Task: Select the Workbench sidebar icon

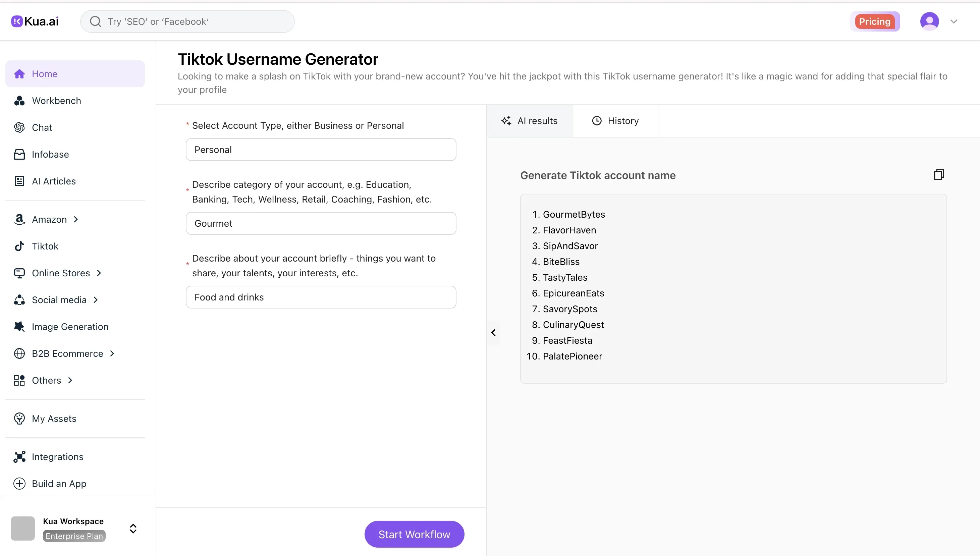Action: (19, 100)
